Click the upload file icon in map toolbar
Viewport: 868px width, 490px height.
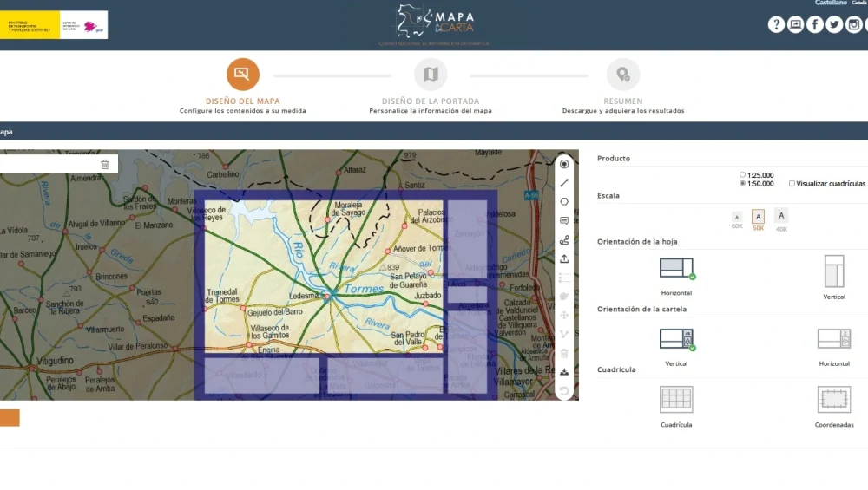coord(564,258)
